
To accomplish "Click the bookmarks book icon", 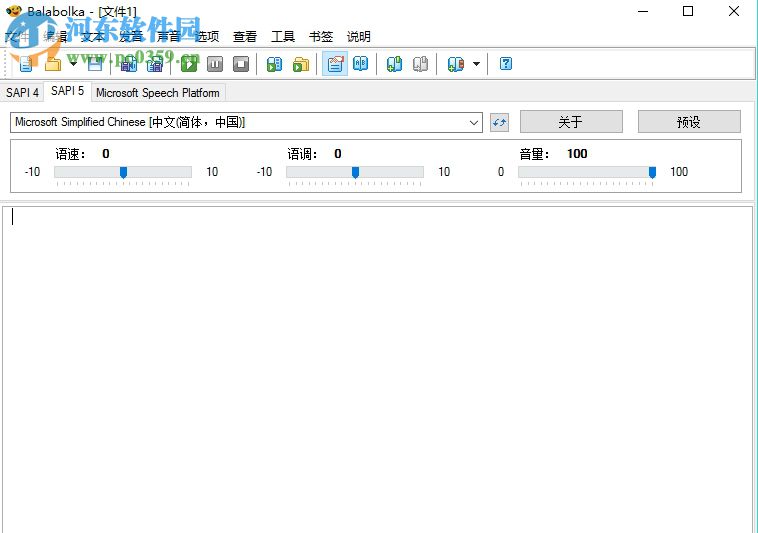I will tap(456, 64).
